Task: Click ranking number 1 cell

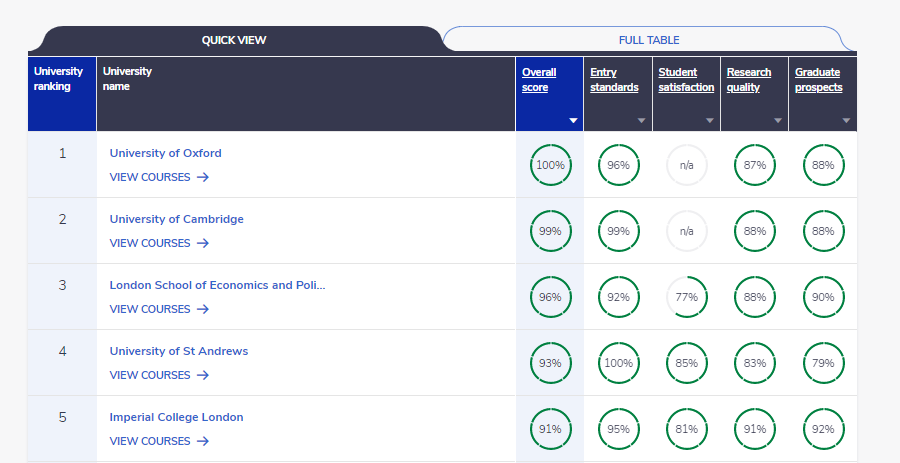Action: pyautogui.click(x=62, y=165)
